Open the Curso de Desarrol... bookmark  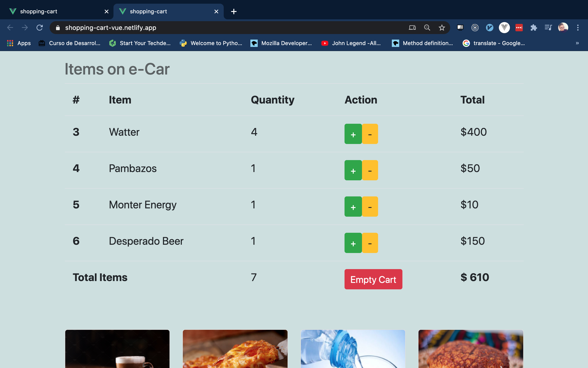pyautogui.click(x=70, y=43)
